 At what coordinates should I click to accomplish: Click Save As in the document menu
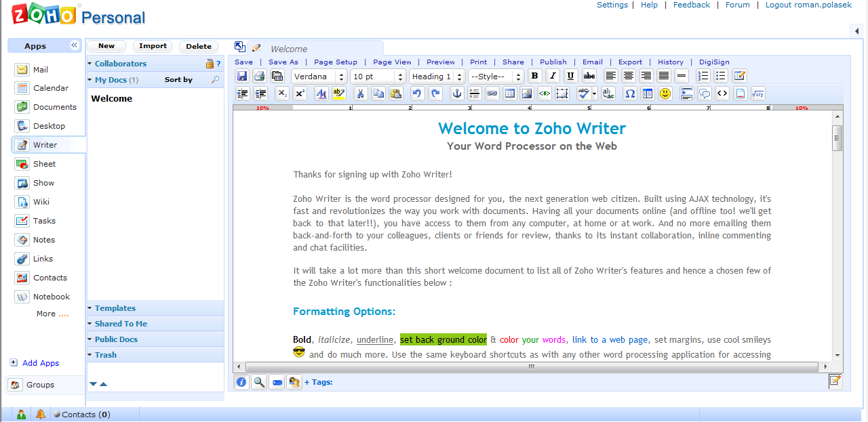283,62
